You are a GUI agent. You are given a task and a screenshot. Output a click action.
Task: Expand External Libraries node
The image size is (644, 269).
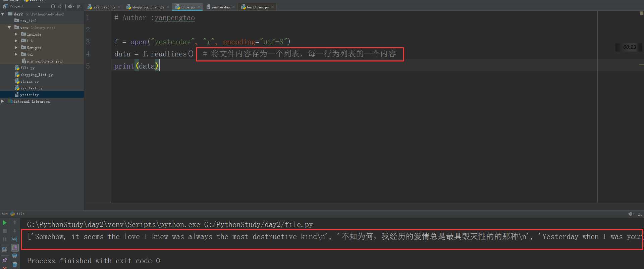point(3,101)
